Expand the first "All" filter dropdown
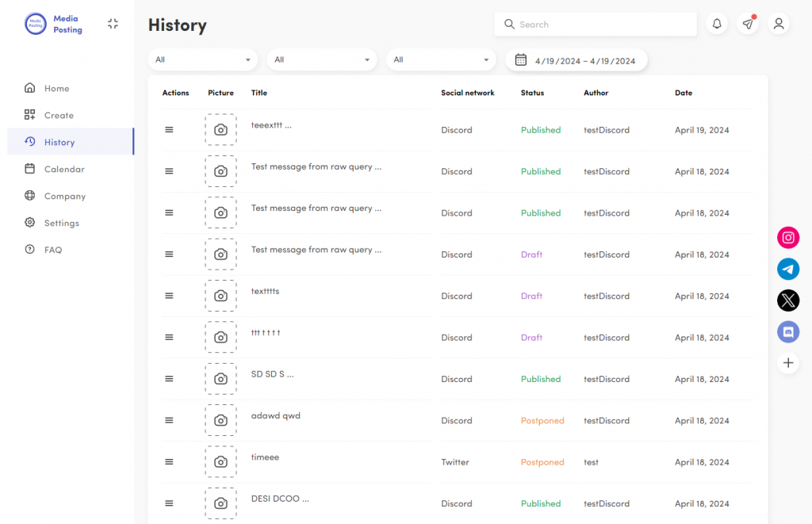The height and width of the screenshot is (524, 812). tap(203, 59)
